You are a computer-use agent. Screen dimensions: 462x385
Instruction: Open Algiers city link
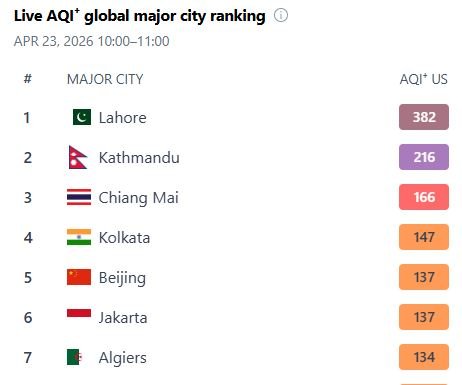pyautogui.click(x=122, y=358)
